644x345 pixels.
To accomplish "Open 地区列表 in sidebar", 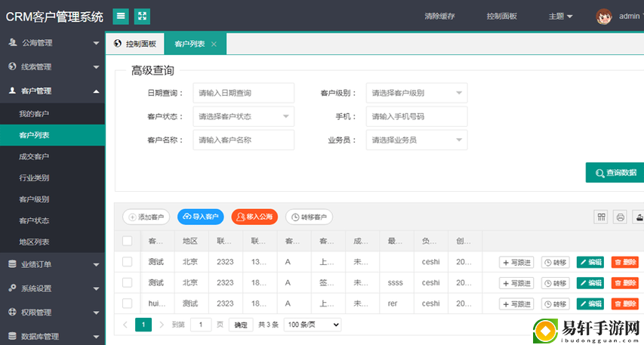I will pos(52,242).
